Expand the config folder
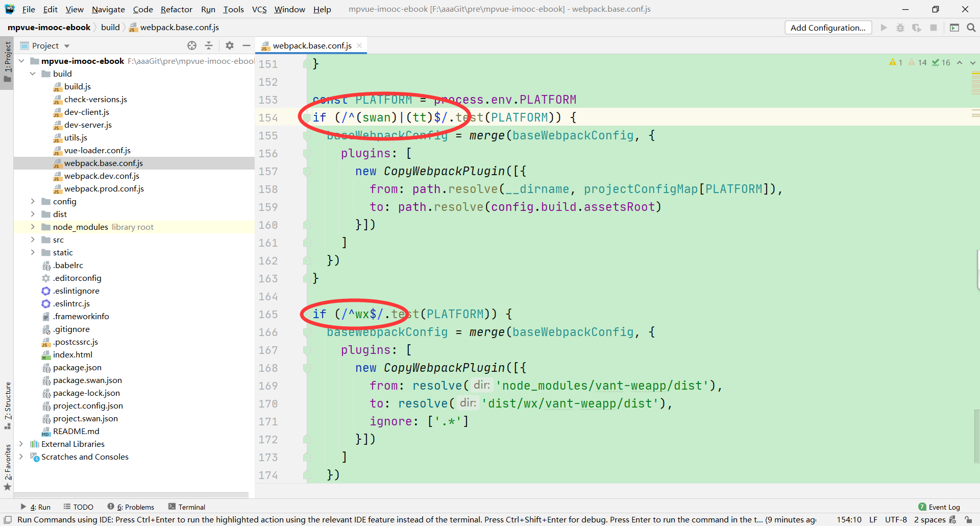 click(33, 201)
